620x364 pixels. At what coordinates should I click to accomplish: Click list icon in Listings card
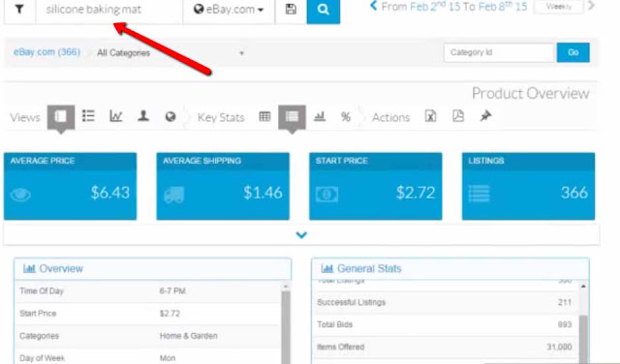point(480,194)
